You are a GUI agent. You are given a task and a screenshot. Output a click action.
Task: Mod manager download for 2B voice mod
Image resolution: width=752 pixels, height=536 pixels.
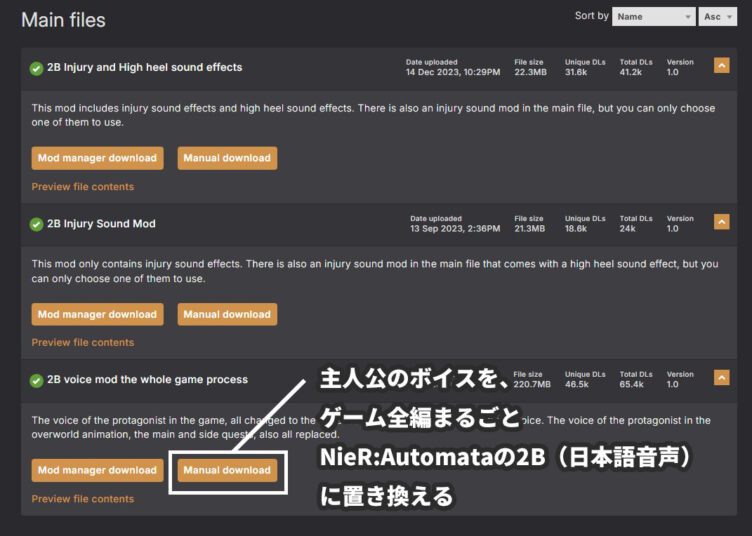pos(97,470)
